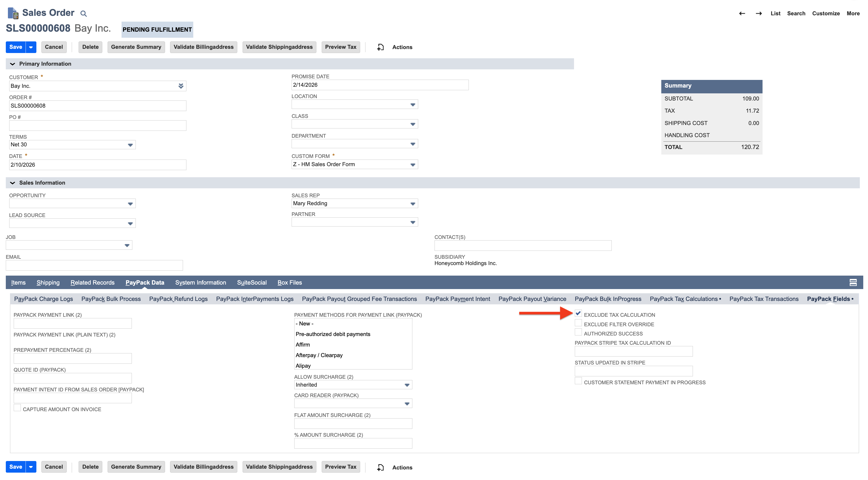
Task: Open the PayPack Charge Logs subtab
Action: 44,299
